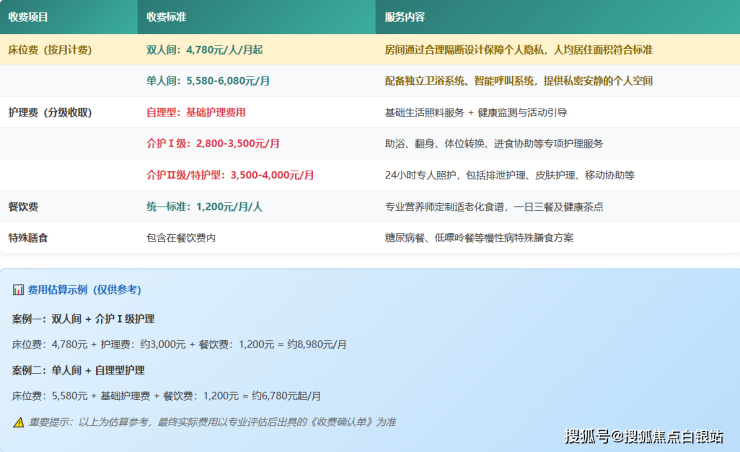Click the 床位费（按月计费）row label
Screen dimensions: 740x452
tap(49, 49)
